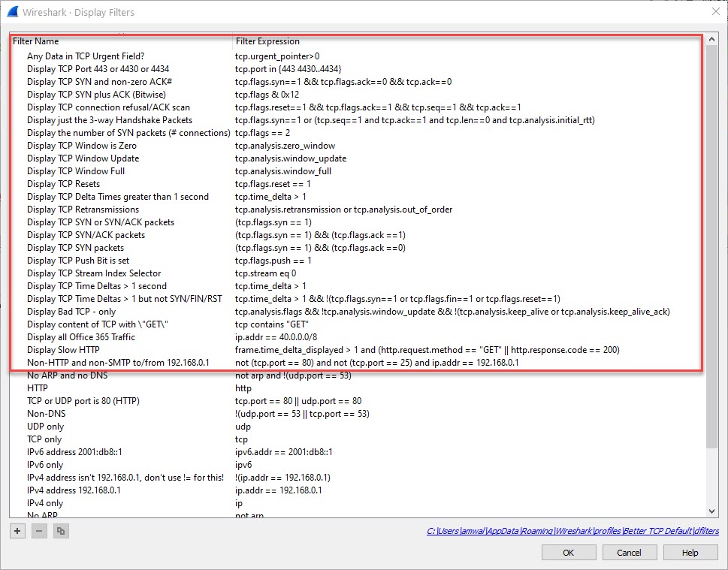728x570 pixels.
Task: Select the 'Display Slow HTTP' filter
Action: tap(63, 350)
